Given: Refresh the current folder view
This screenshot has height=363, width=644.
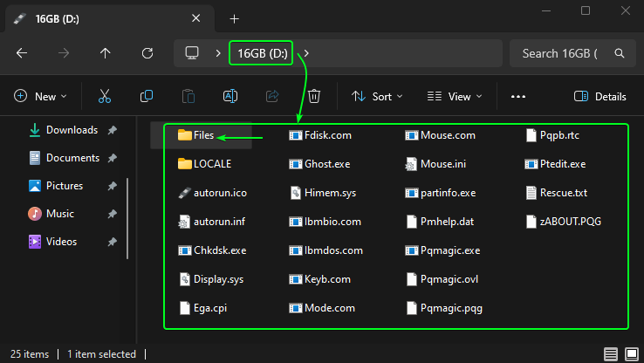Looking at the screenshot, I should [x=147, y=53].
